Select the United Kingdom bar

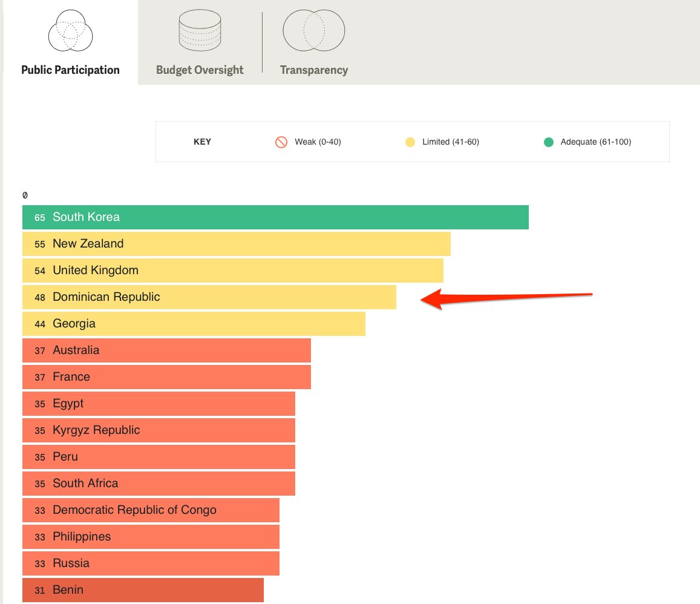tap(233, 271)
